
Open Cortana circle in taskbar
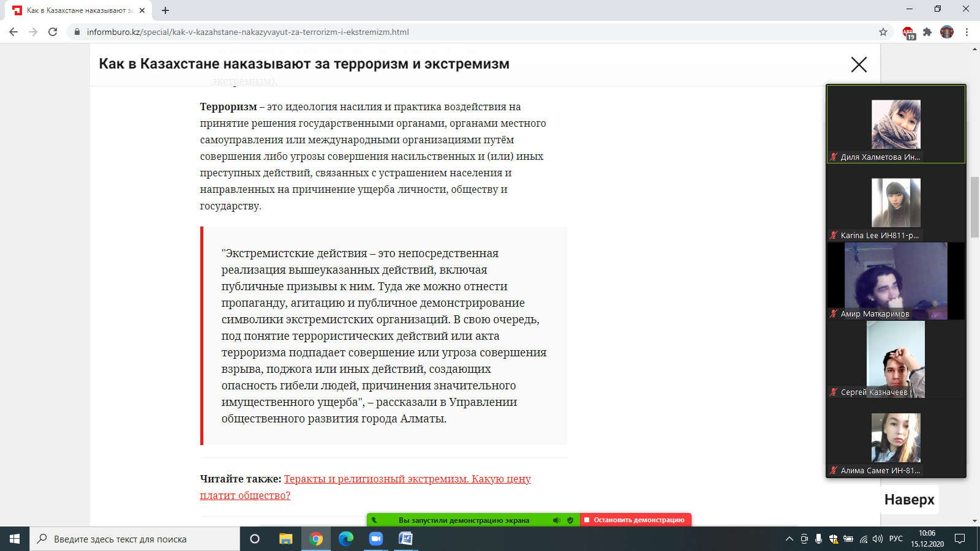pos(255,539)
